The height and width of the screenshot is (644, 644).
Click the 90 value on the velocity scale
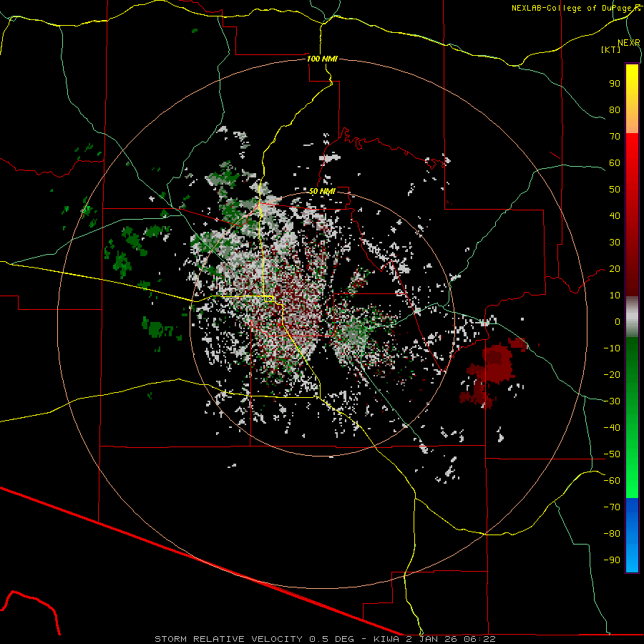coord(615,84)
